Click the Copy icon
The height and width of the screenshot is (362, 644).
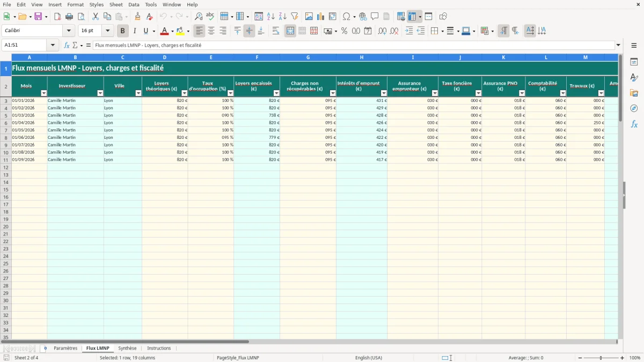pos(107,17)
